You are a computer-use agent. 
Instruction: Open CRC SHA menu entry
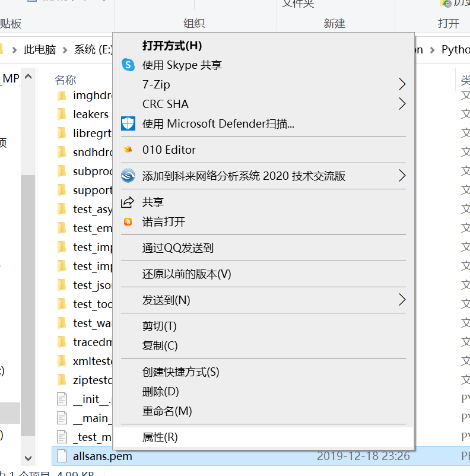point(263,104)
